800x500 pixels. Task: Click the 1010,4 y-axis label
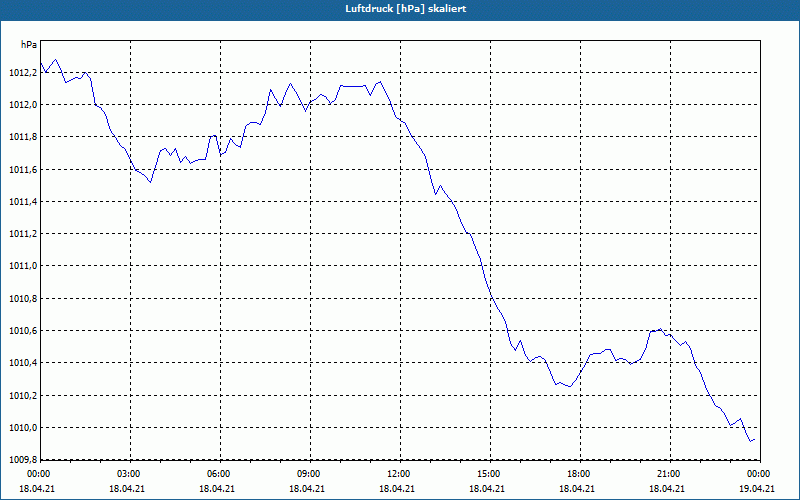tap(23, 363)
